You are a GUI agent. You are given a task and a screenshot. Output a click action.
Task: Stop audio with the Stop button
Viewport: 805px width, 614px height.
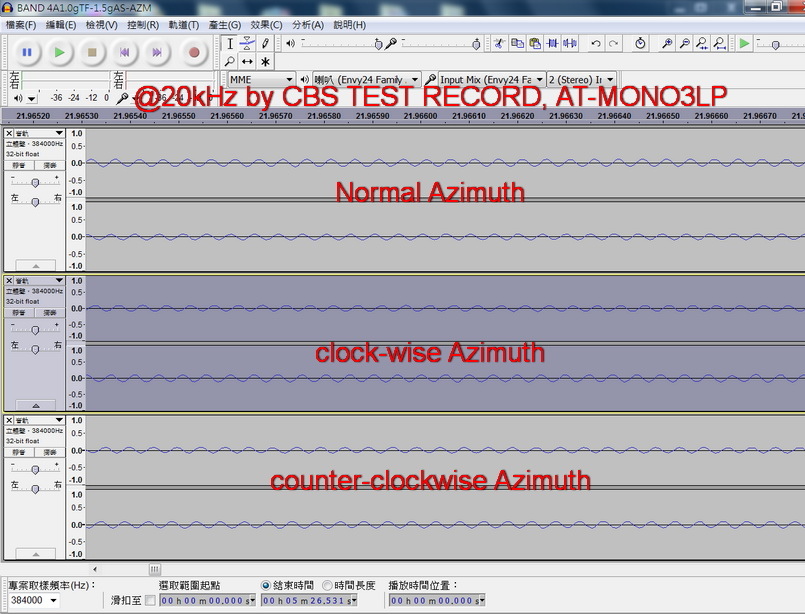92,52
